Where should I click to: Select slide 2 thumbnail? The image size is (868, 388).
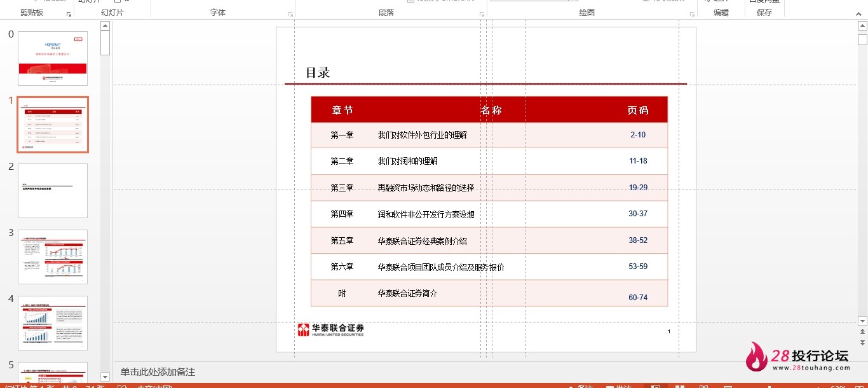[53, 191]
